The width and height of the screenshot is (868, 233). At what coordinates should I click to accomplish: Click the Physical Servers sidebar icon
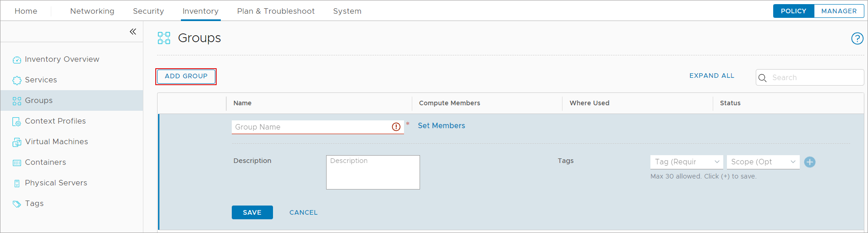pos(17,184)
